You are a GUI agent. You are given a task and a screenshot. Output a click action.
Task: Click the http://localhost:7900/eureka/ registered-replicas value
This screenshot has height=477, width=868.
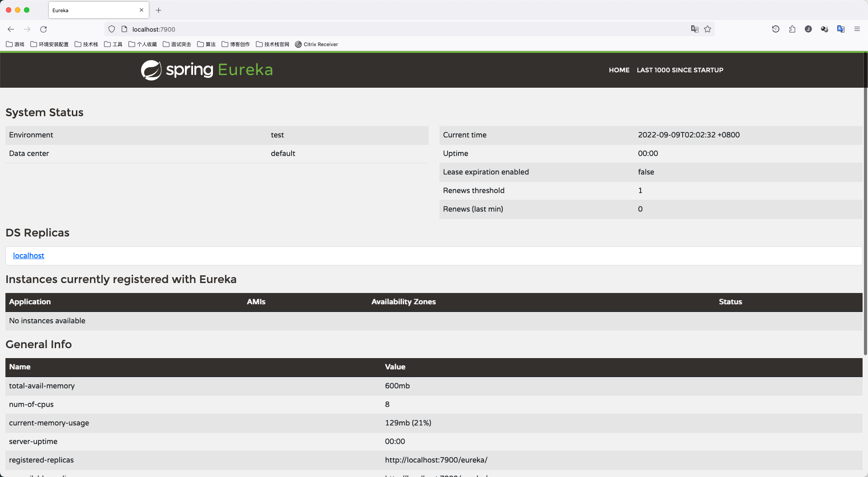click(x=436, y=460)
